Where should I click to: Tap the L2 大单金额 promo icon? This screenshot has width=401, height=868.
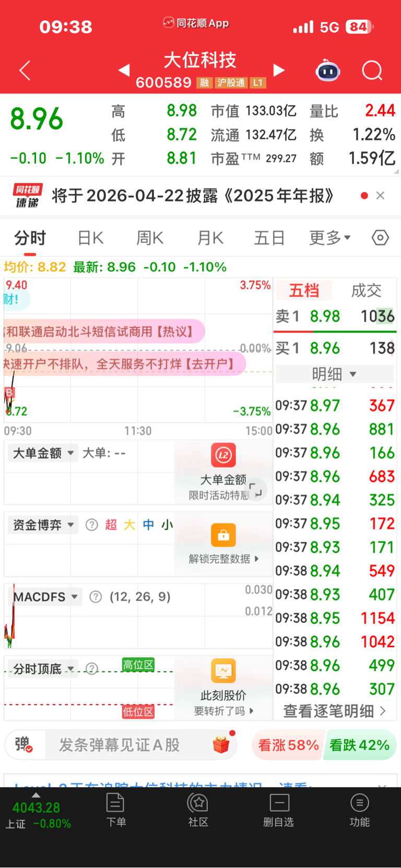click(223, 455)
